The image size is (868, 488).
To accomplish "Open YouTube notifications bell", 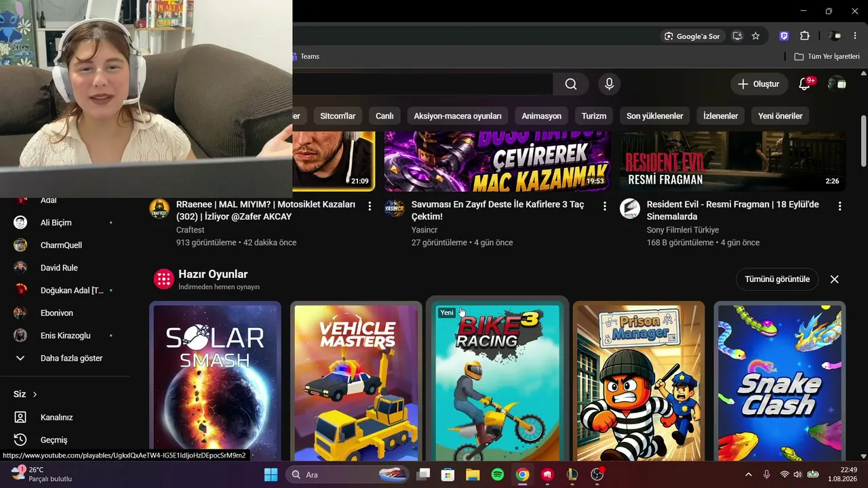I will (804, 84).
